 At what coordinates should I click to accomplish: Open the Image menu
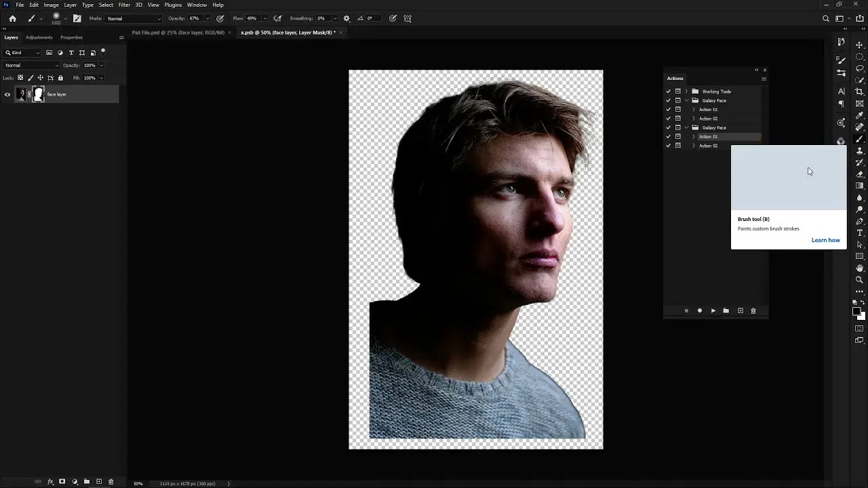pyautogui.click(x=51, y=5)
